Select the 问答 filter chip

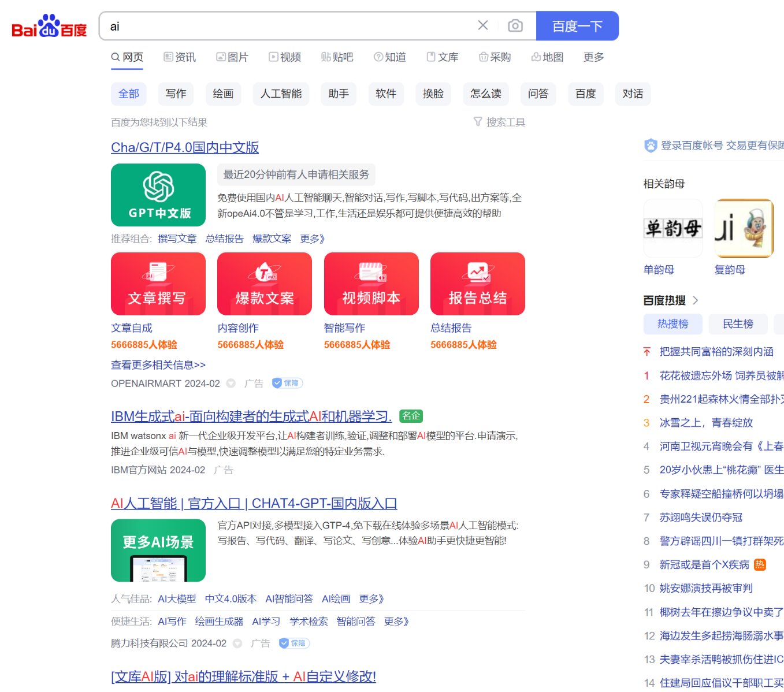click(538, 94)
